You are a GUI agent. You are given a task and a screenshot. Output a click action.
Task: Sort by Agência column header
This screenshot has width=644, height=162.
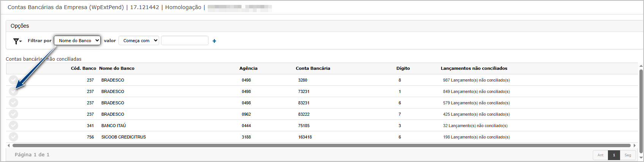click(248, 68)
